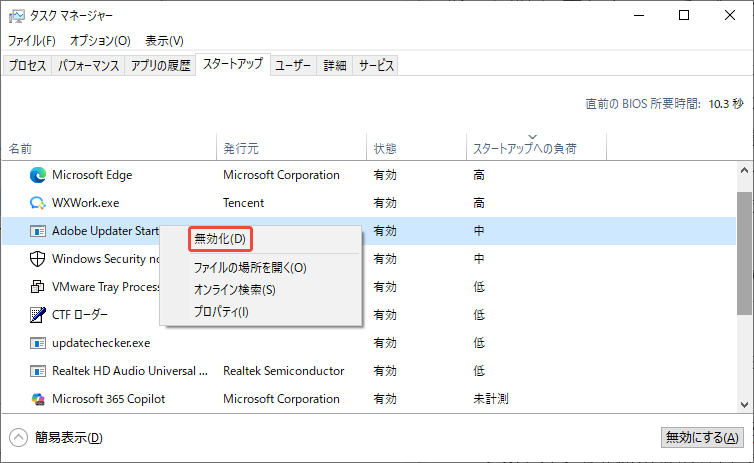This screenshot has width=754, height=463.
Task: Choose 無効化(D) in the context menu
Action: 220,239
